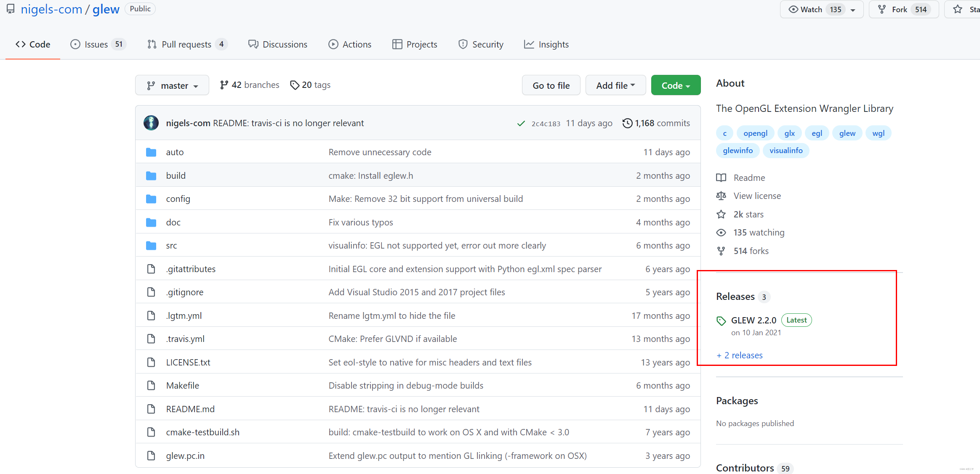Viewport: 980px width, 474px height.
Task: Click the repository book icon beside nigels-com
Action: tap(11, 9)
